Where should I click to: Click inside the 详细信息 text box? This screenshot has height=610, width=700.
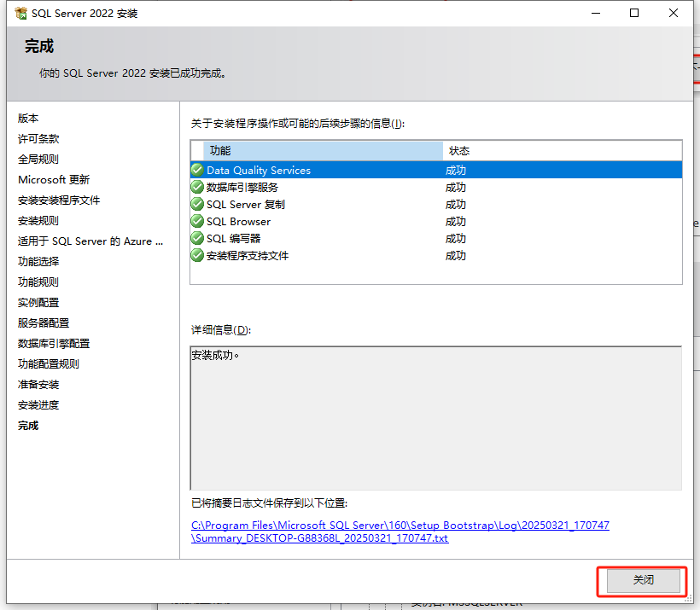tap(435, 418)
